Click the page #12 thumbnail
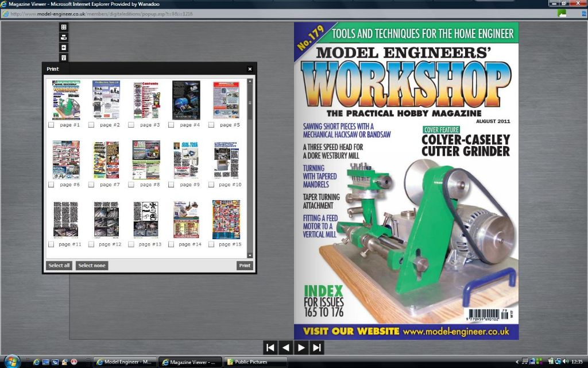 [106, 219]
